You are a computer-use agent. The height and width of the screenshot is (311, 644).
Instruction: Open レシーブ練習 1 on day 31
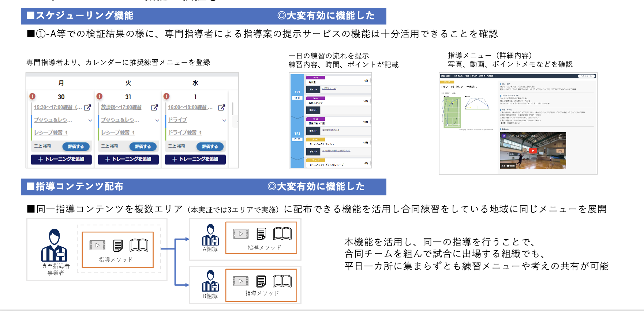[118, 132]
